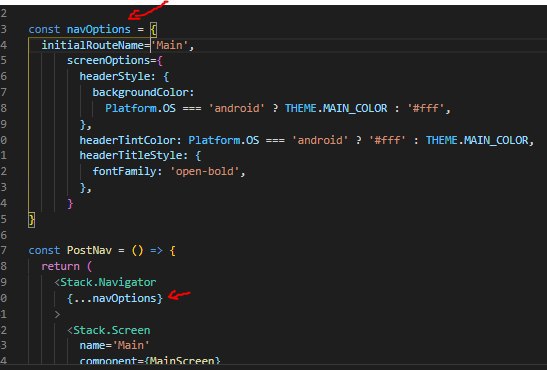Image resolution: width=547 pixels, height=370 pixels.
Task: Click the yellow opening brace after navOptions =
Action: click(x=153, y=29)
